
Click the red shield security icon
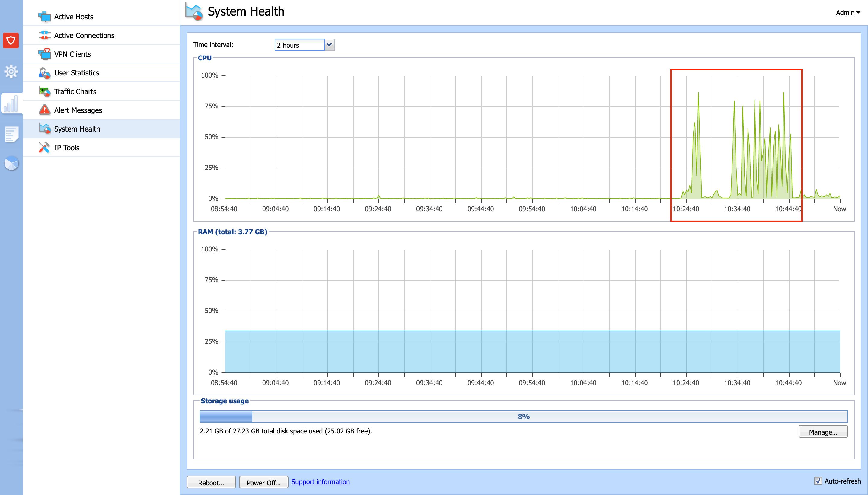11,40
